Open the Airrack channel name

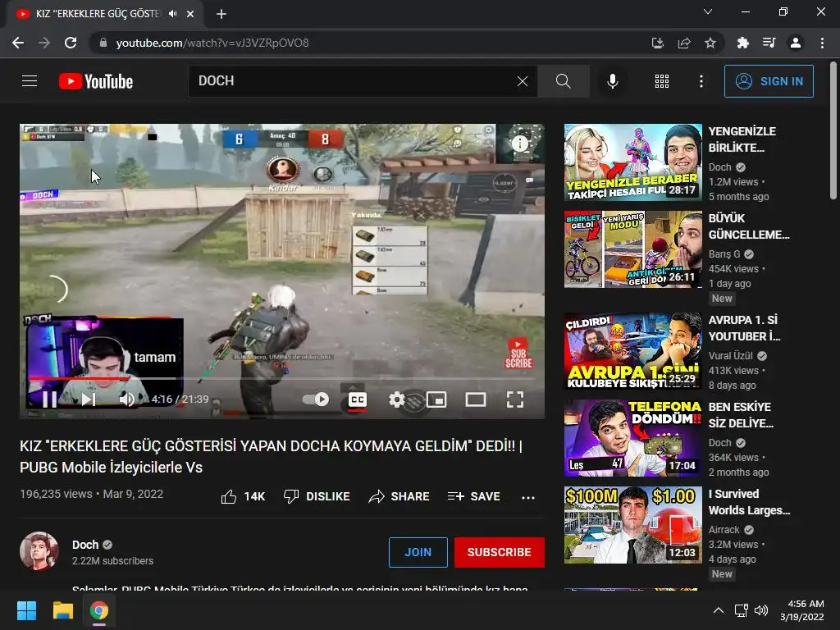click(724, 530)
